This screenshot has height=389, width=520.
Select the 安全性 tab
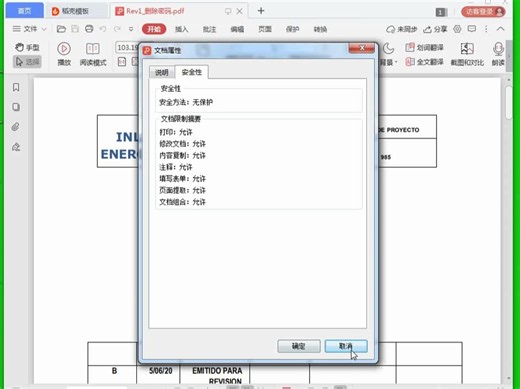click(x=192, y=72)
